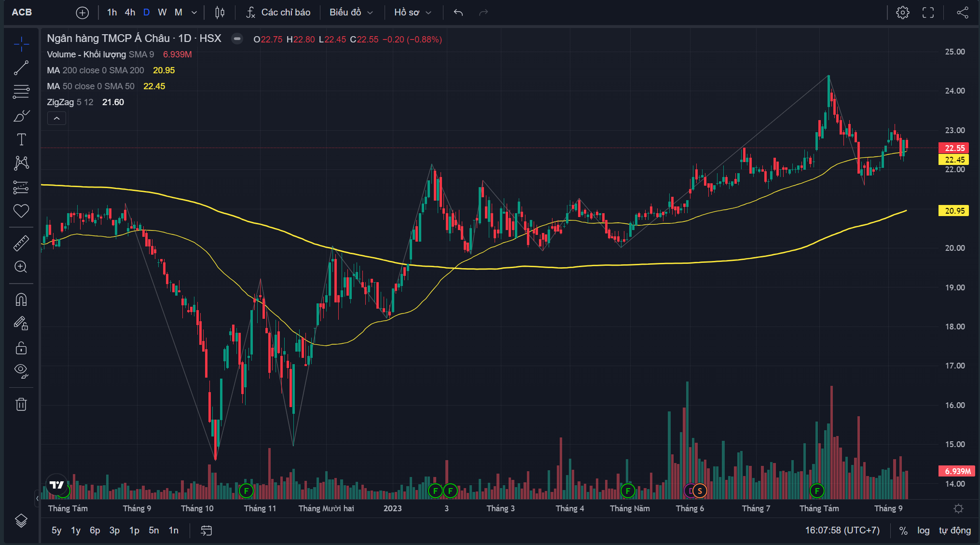Toggle magnet mode for drawings
Image resolution: width=980 pixels, height=545 pixels.
tap(21, 300)
